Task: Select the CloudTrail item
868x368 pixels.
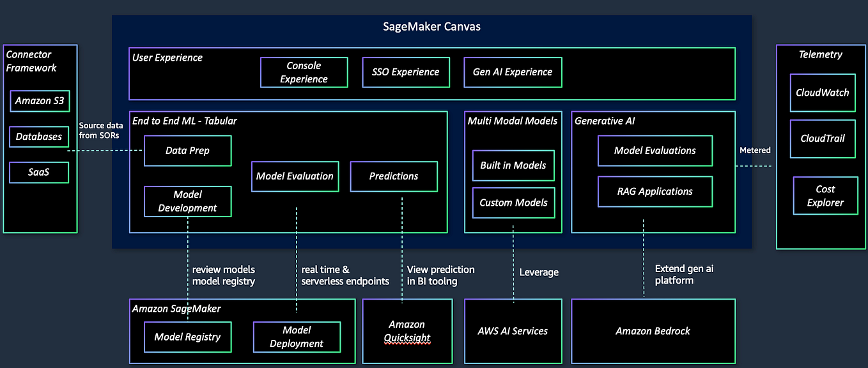Action: tap(822, 139)
